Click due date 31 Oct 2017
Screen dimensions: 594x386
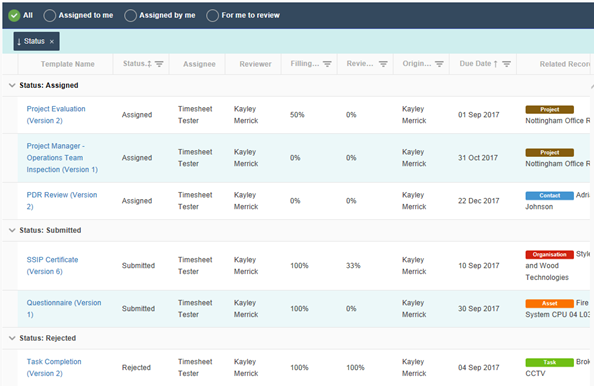(478, 158)
